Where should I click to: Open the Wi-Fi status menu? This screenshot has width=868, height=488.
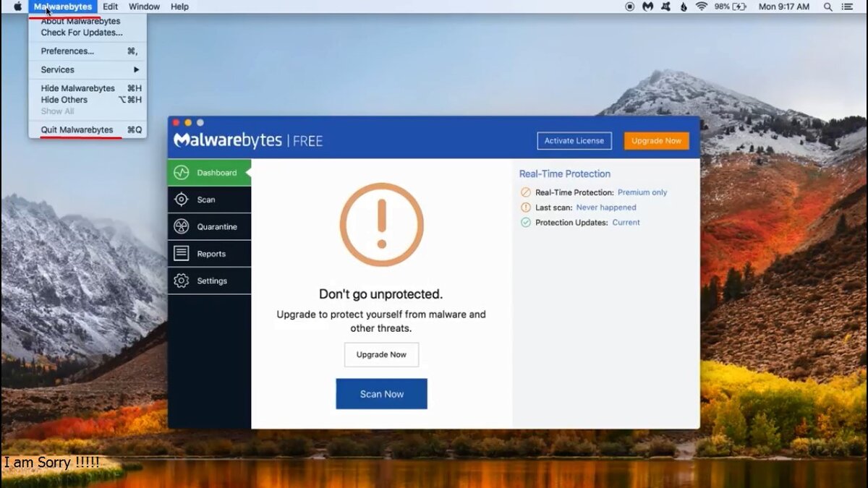pyautogui.click(x=701, y=7)
